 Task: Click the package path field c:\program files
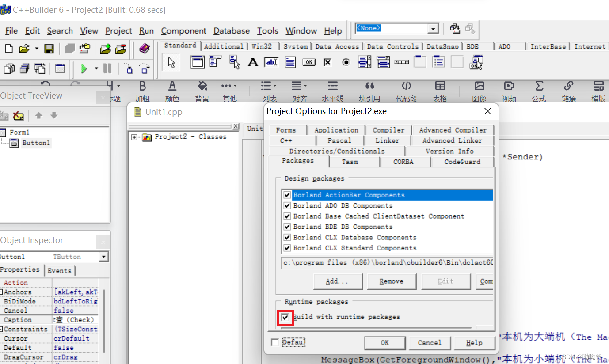(x=388, y=262)
